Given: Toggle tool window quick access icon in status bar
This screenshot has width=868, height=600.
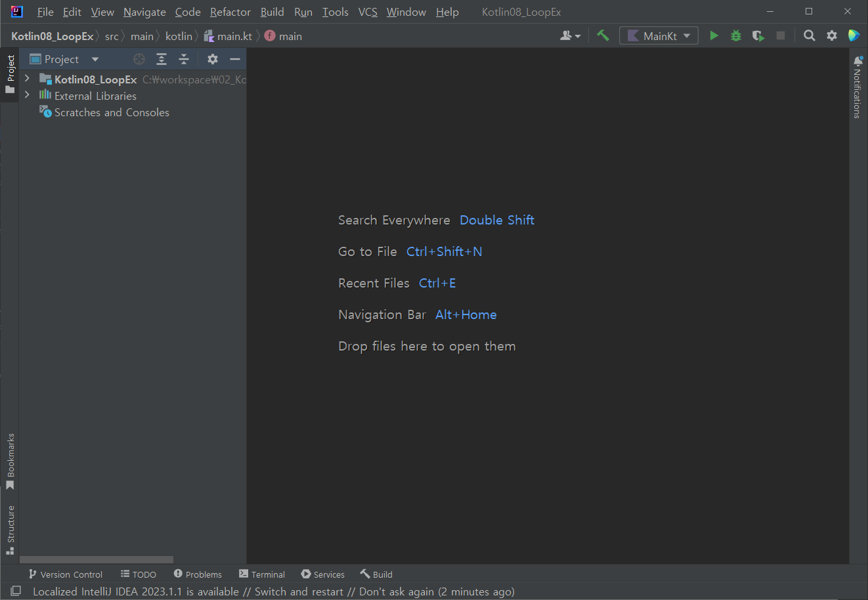Looking at the screenshot, I should coord(16,591).
